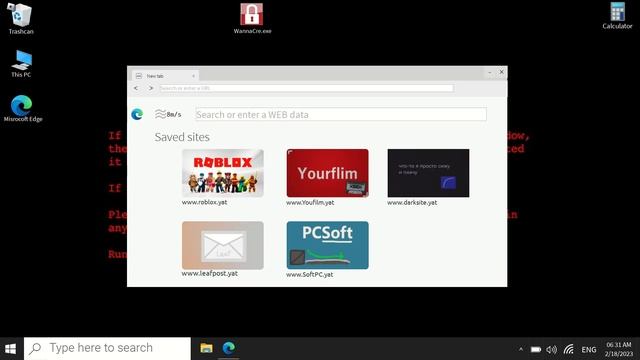Open the dark site thumbnail
This screenshot has height=360, width=640.
point(428,173)
